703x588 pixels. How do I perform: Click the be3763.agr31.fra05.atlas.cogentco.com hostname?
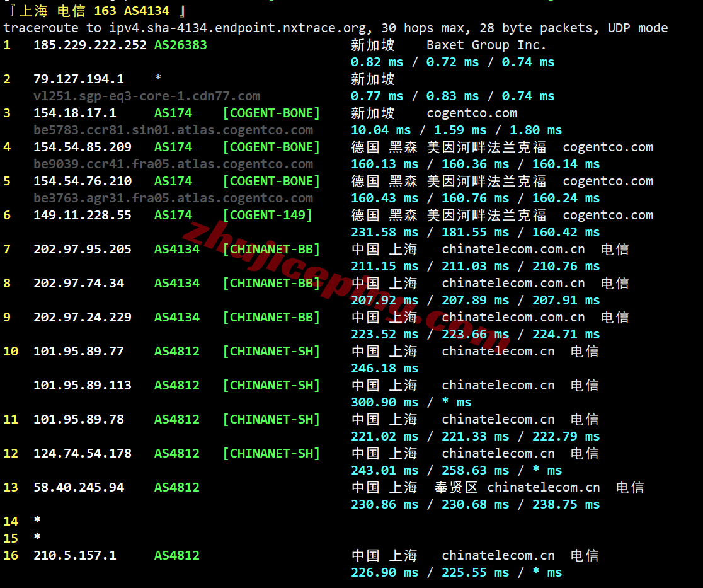click(x=173, y=198)
